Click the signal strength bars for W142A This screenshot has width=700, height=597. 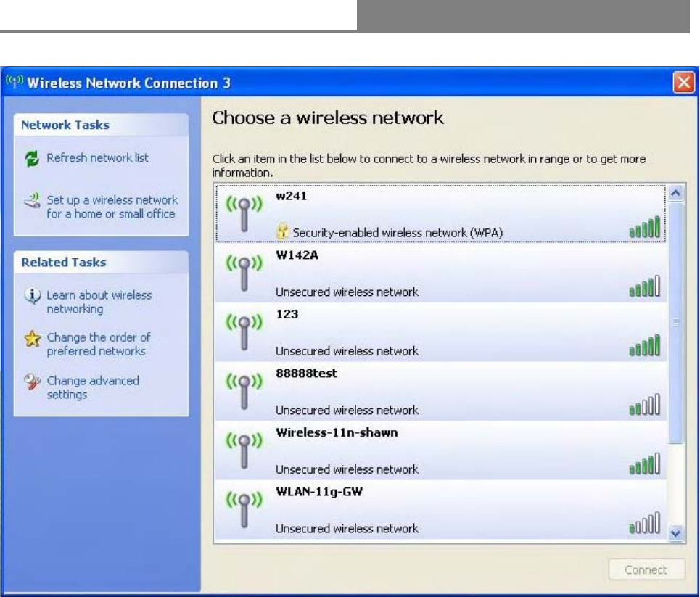coord(644,287)
